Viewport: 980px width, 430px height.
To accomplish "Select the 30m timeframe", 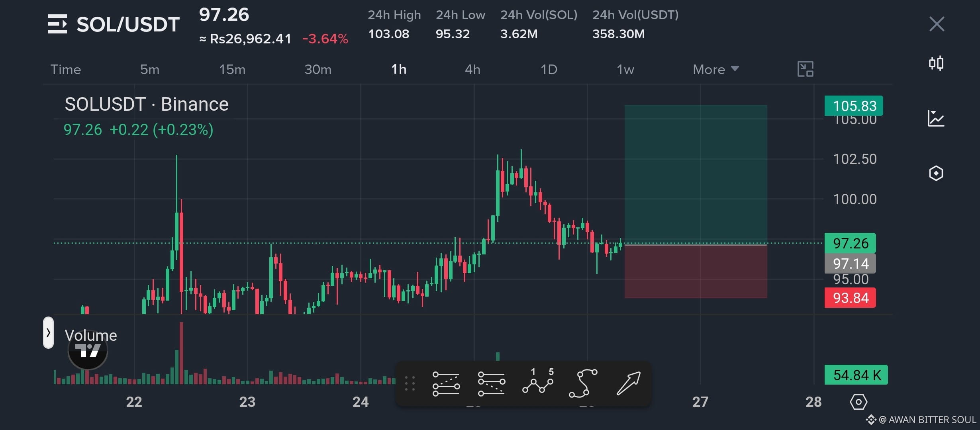I will [x=318, y=69].
